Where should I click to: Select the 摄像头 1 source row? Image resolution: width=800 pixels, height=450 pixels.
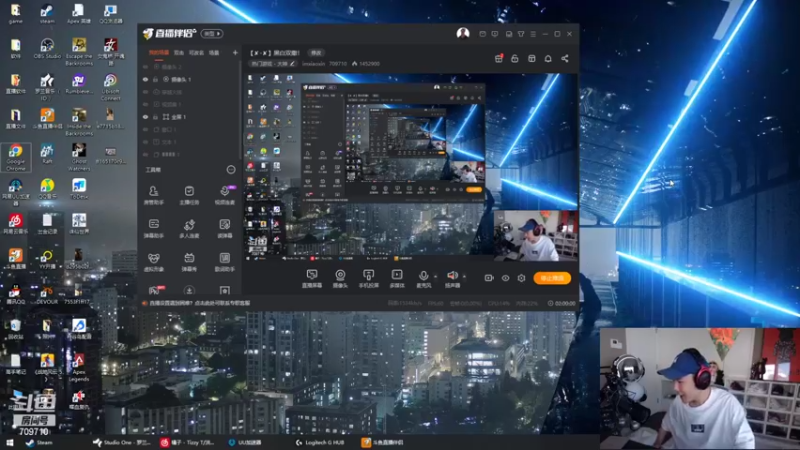[189, 80]
